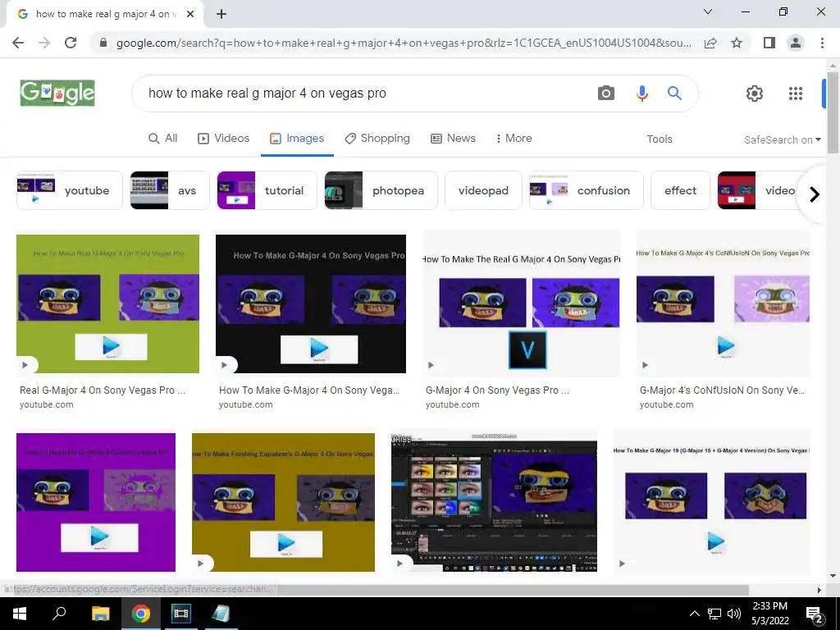Open the video editor screenshot thumbnail
The image size is (840, 630).
click(x=494, y=503)
